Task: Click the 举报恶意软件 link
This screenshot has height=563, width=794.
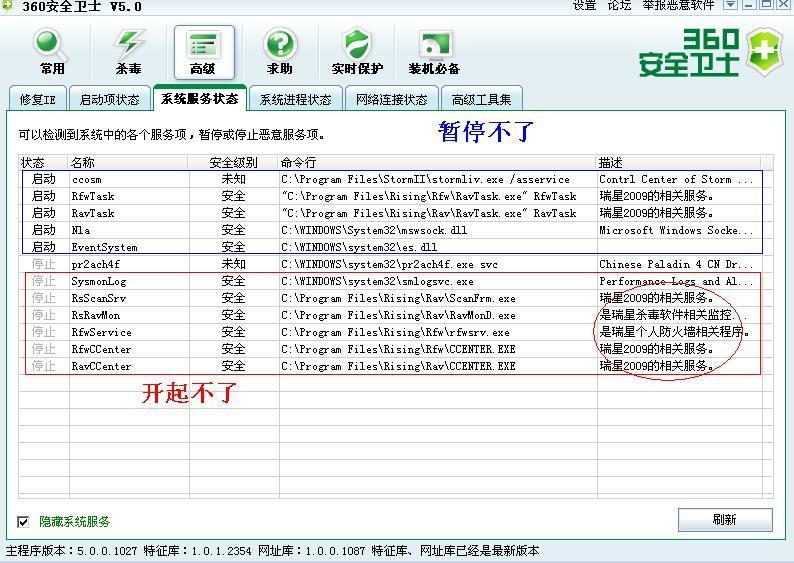Action: point(678,5)
